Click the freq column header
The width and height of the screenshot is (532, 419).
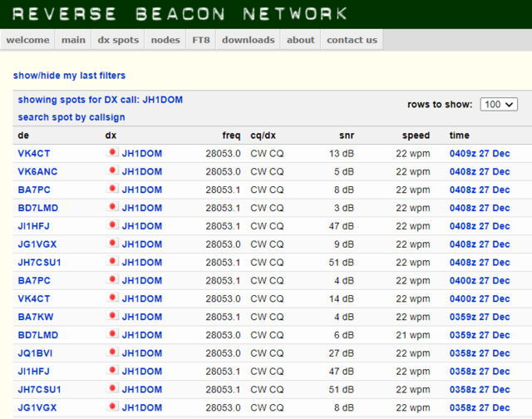tap(231, 136)
